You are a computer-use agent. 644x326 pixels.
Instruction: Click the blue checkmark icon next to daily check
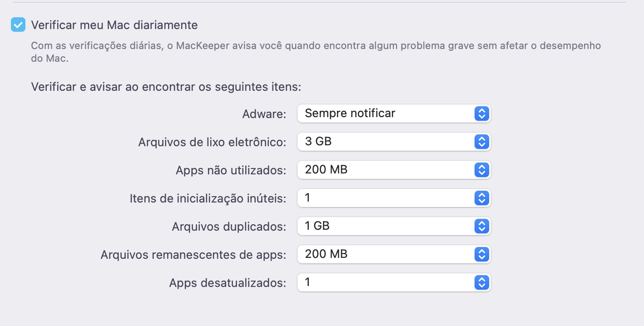point(18,25)
